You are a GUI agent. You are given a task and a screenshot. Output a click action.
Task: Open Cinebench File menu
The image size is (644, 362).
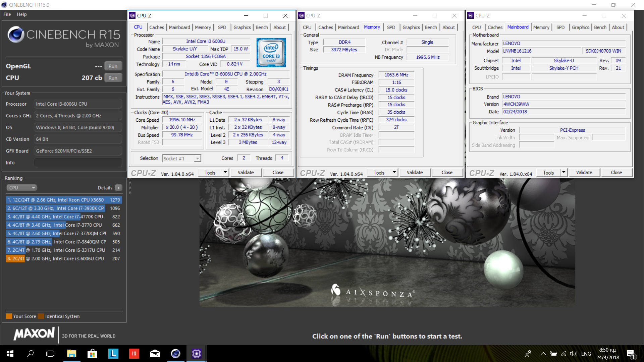tap(7, 14)
